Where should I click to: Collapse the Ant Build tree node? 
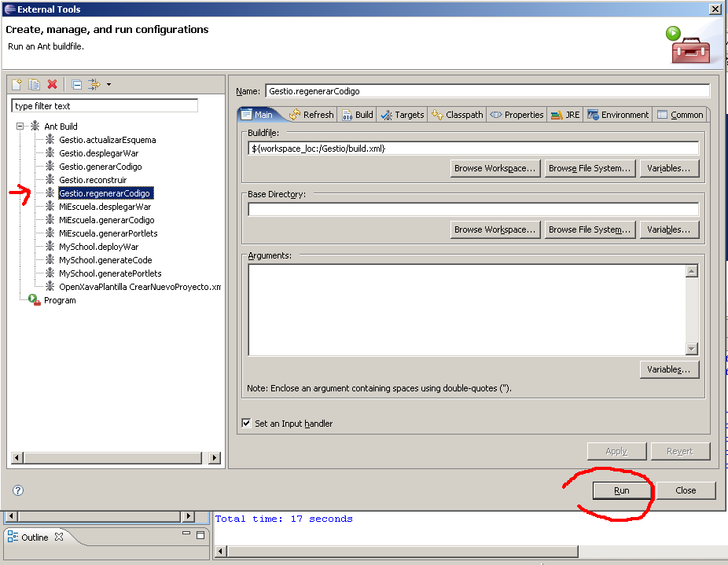click(x=20, y=127)
